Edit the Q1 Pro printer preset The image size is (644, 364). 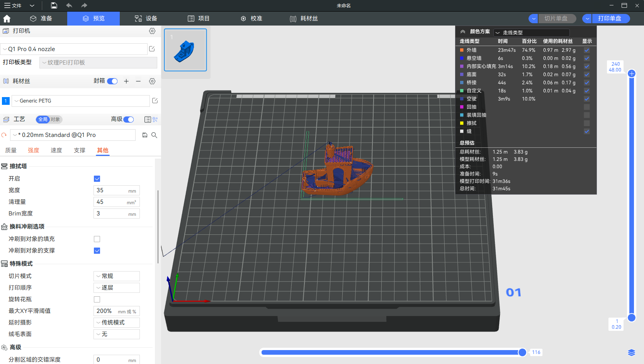tap(152, 49)
